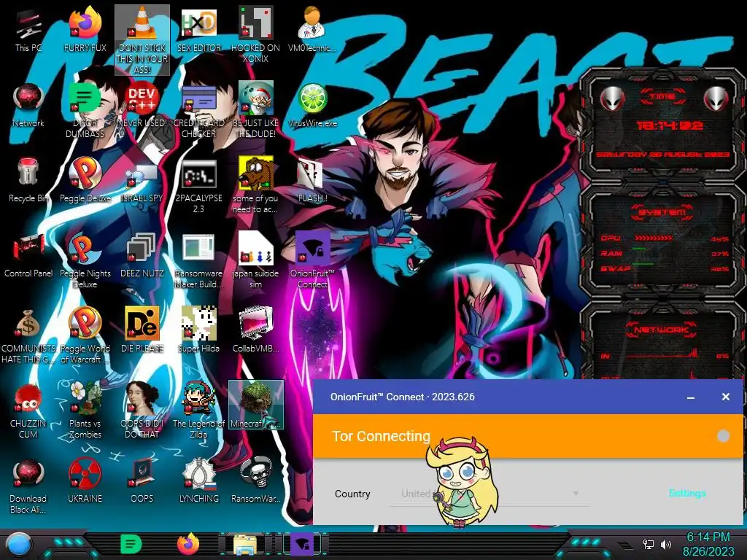The image size is (747, 560).
Task: Expand the Country dropdown in OnionFruit
Action: [x=489, y=494]
